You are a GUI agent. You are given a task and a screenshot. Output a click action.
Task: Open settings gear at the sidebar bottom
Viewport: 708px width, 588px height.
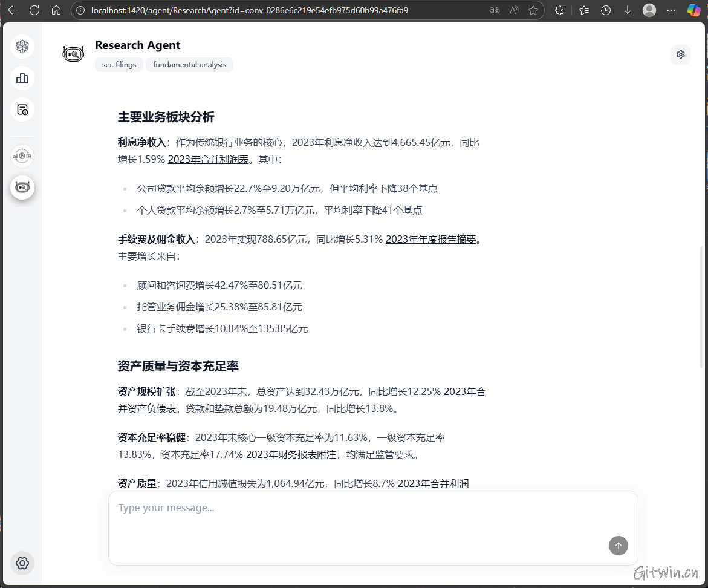pyautogui.click(x=22, y=563)
